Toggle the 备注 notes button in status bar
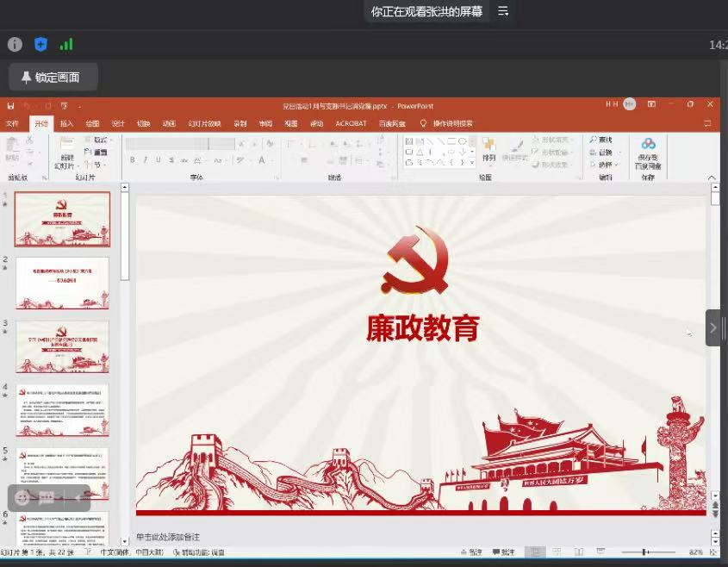Screen dimensions: 728x567 471,552
